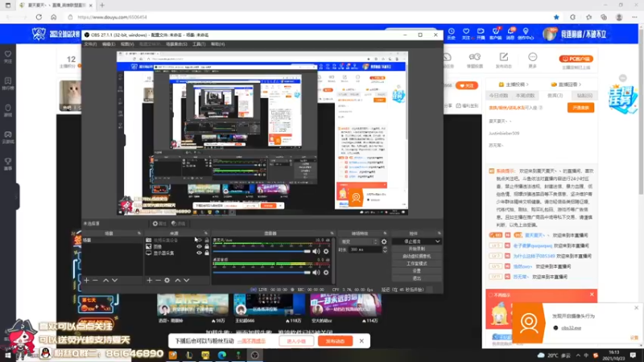Open the OBS 文件 (File) menu
Viewport: 644px width, 362px height.
90,44
